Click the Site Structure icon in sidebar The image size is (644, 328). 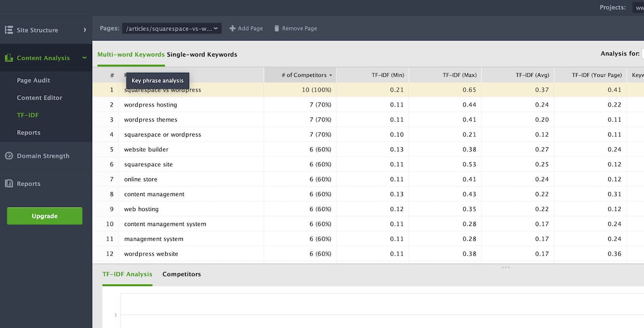[9, 30]
